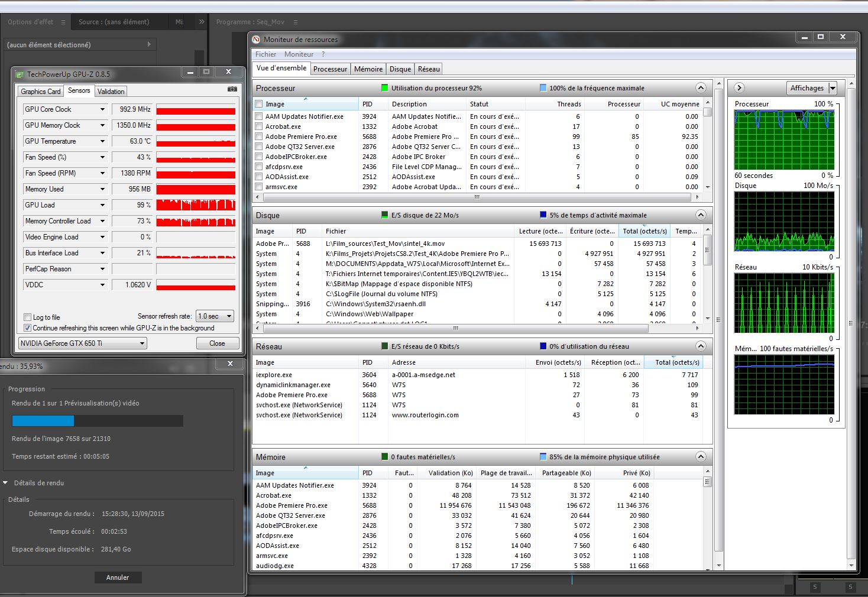Open Graphics Card tab in GPU-Z
The image size is (868, 597).
41,92
